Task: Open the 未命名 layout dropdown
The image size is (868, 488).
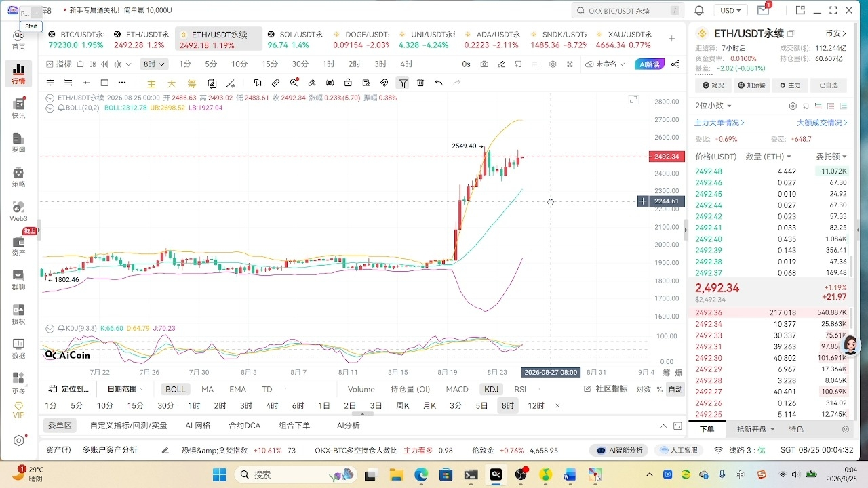Action: point(606,64)
